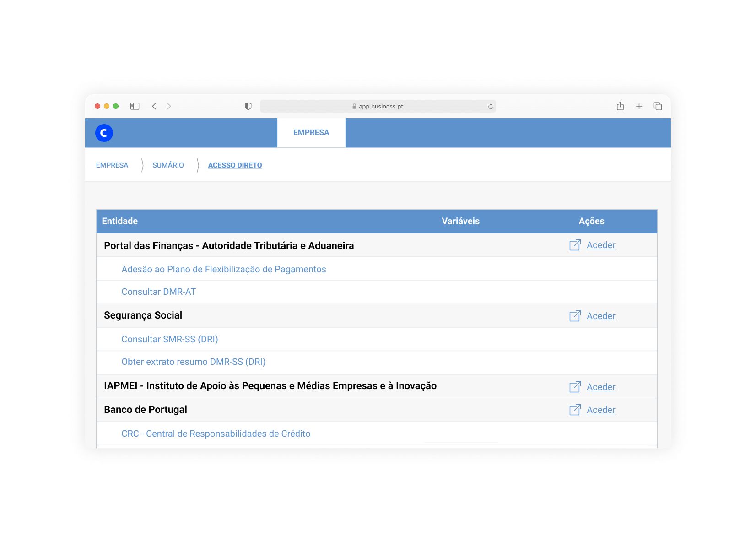Go to the SUMÁRIO breadcrumb
Viewport: 756px width, 542px height.
168,165
